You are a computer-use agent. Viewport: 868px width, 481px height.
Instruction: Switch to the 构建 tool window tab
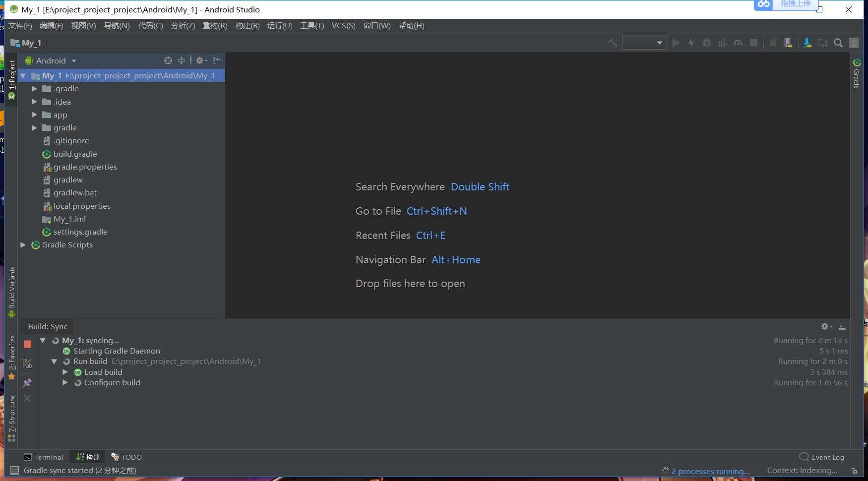[88, 457]
